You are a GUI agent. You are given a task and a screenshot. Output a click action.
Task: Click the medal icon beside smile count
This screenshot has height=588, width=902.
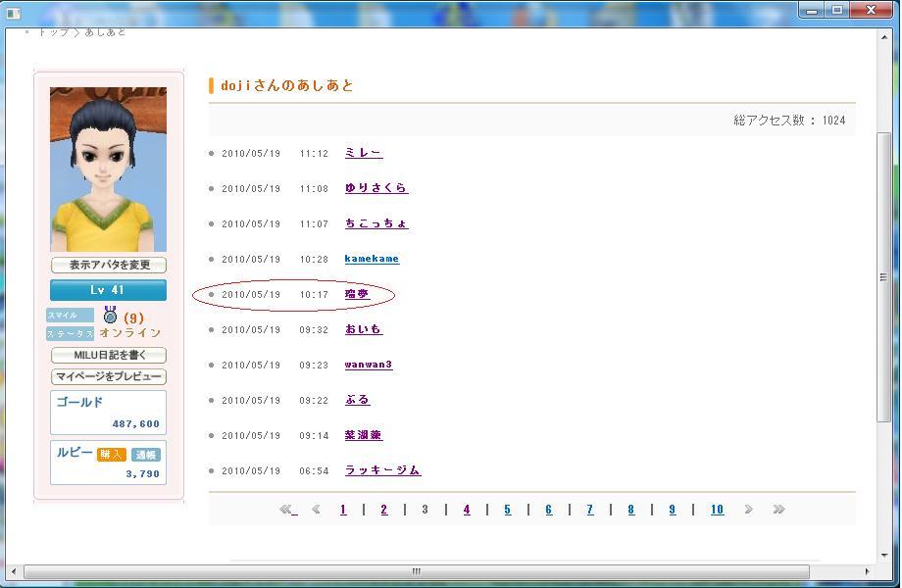click(111, 316)
